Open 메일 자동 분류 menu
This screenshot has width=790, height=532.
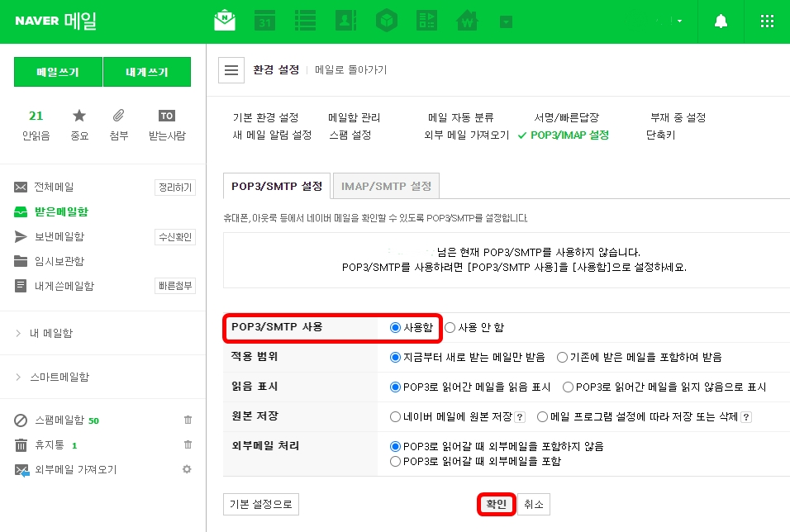pyautogui.click(x=460, y=117)
